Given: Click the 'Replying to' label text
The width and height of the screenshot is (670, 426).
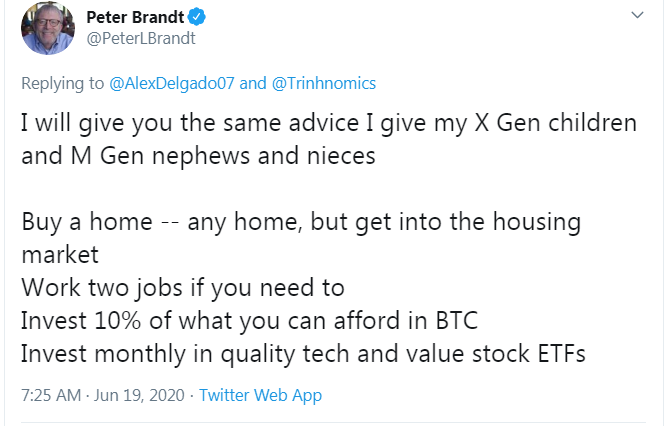Looking at the screenshot, I should tap(58, 83).
